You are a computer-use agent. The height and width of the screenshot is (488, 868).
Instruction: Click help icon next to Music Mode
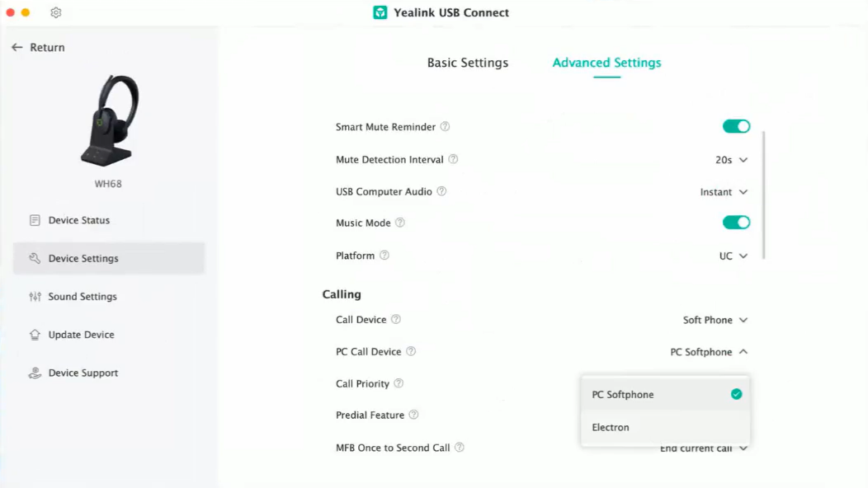click(x=399, y=223)
